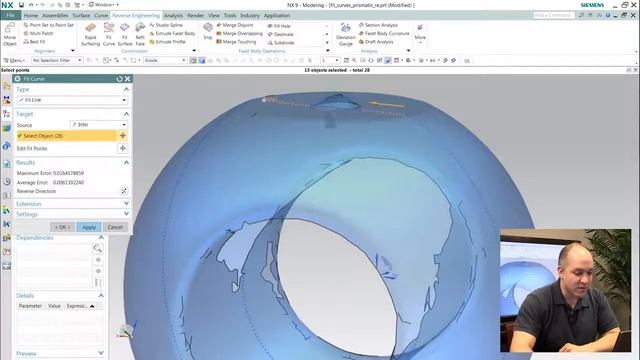640x360 pixels.
Task: Click Extrude Facet Body
Action: (x=172, y=33)
